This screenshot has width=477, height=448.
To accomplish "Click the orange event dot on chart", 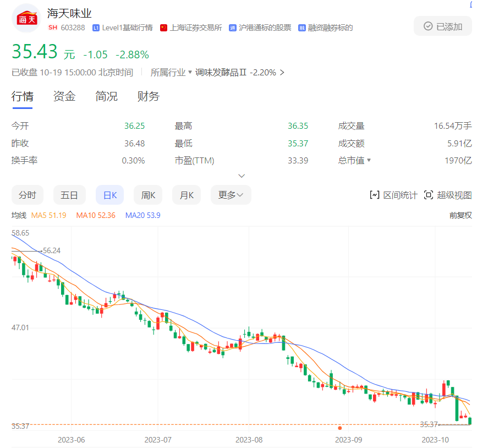I will [340, 428].
